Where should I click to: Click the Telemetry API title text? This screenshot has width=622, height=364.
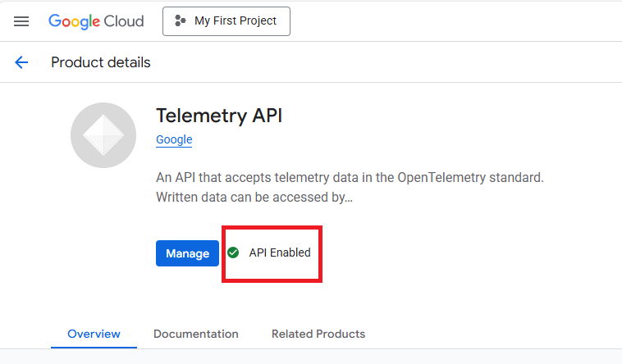219,116
